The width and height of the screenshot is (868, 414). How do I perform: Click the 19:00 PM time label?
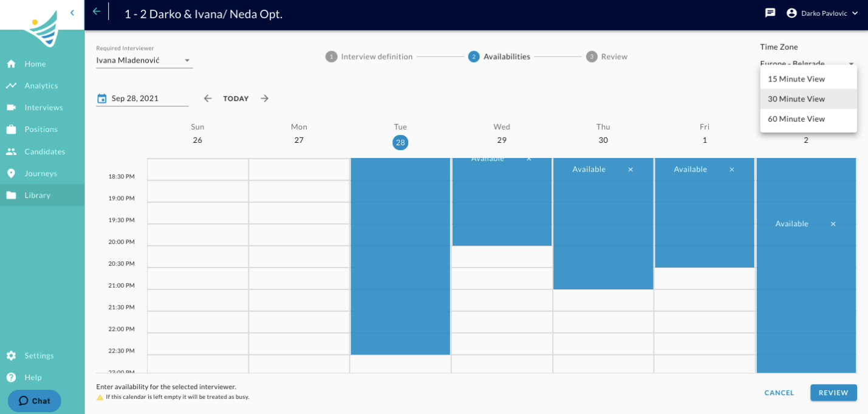(x=122, y=198)
